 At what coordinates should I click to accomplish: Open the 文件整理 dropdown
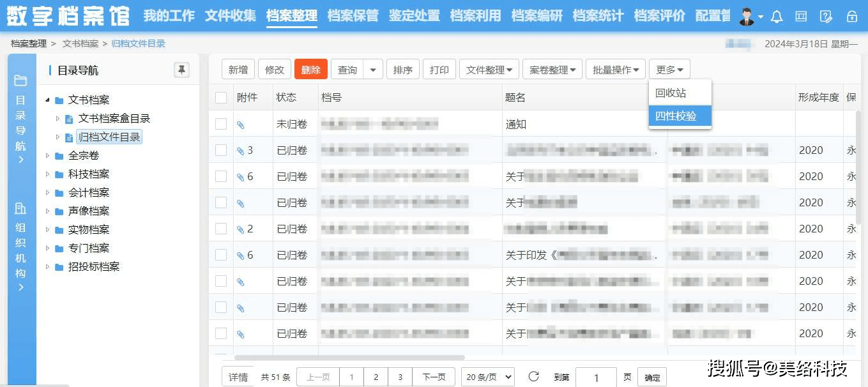[489, 69]
